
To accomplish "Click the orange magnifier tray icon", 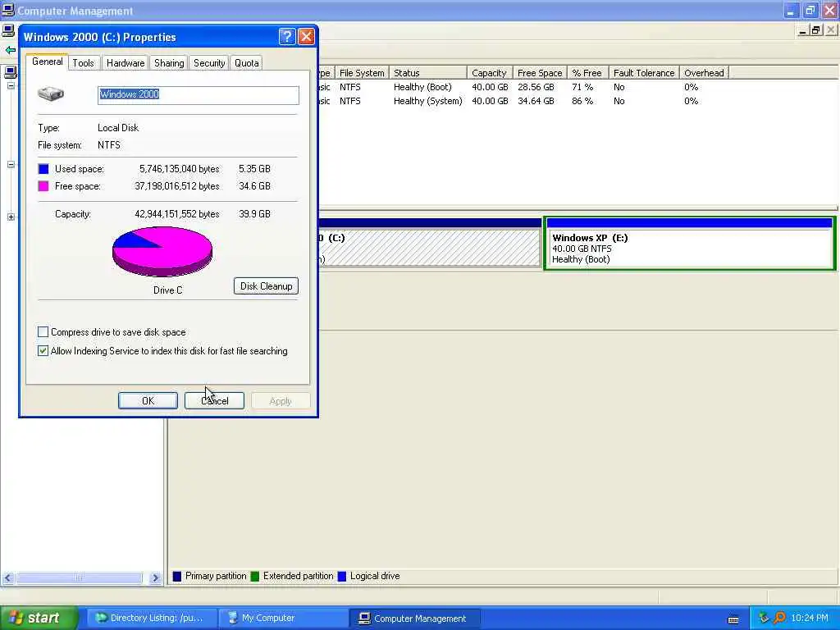I will pyautogui.click(x=779, y=618).
